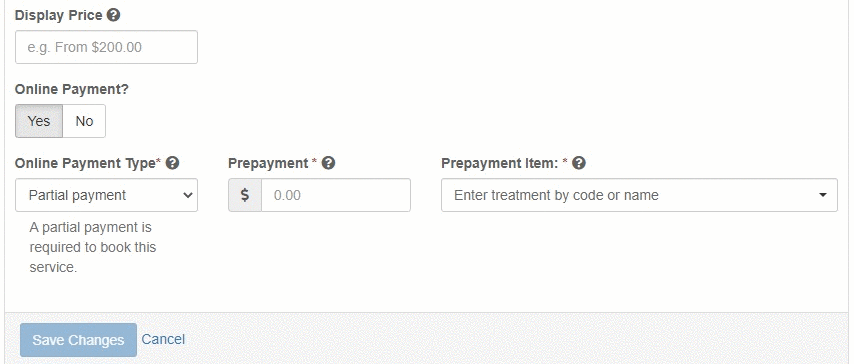The image size is (854, 364).
Task: Focus the treatment by code or name field
Action: pos(639,195)
